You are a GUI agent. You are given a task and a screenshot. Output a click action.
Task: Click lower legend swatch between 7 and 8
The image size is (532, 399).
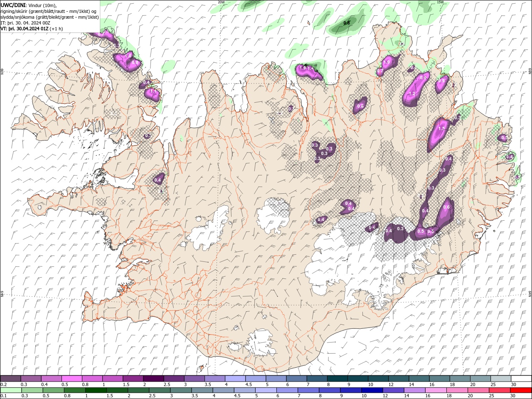[x=308, y=390]
